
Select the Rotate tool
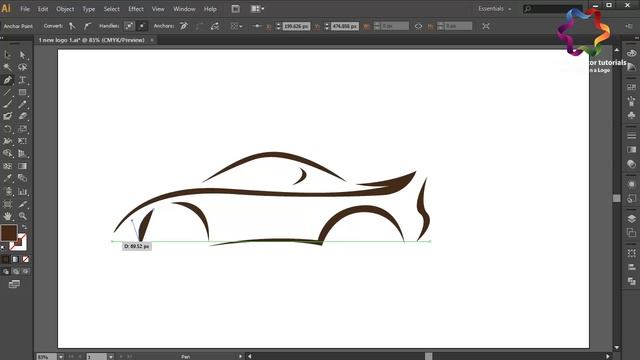7,129
